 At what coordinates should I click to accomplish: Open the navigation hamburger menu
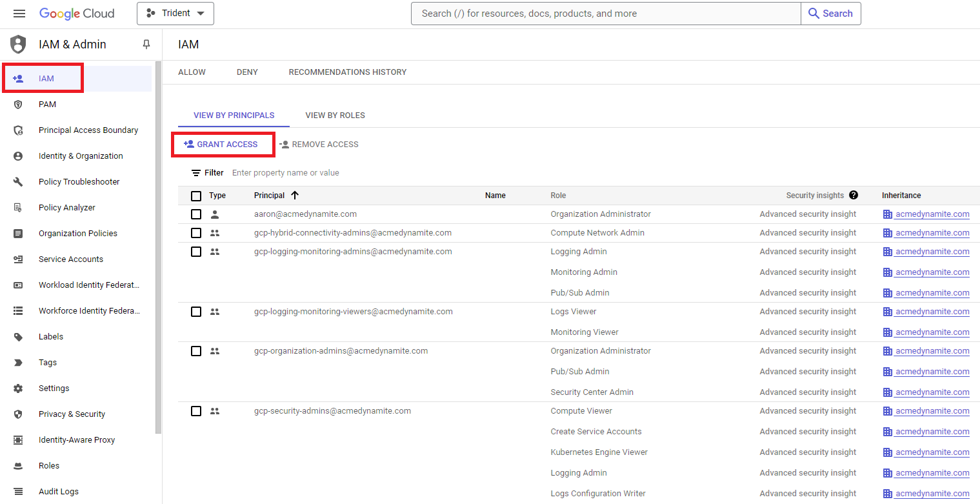pyautogui.click(x=19, y=13)
